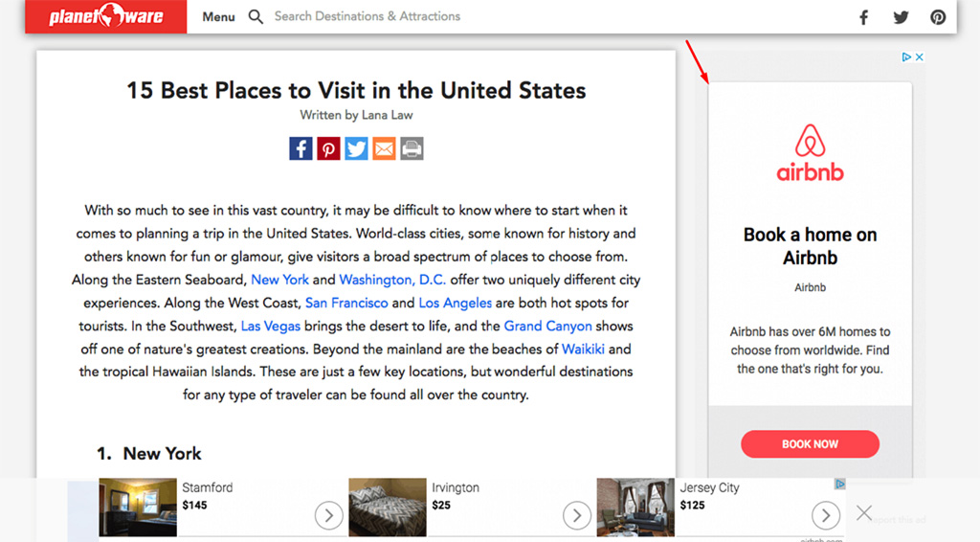
Task: Print the article using printer icon
Action: (x=412, y=148)
